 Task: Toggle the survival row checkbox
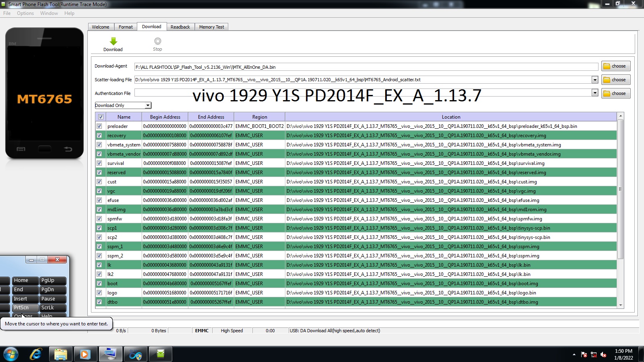point(99,163)
